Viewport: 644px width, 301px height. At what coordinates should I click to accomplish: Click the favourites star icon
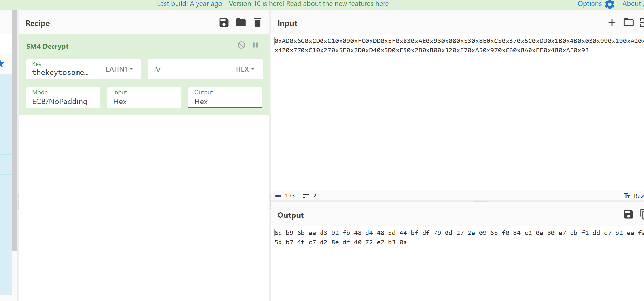[2, 63]
